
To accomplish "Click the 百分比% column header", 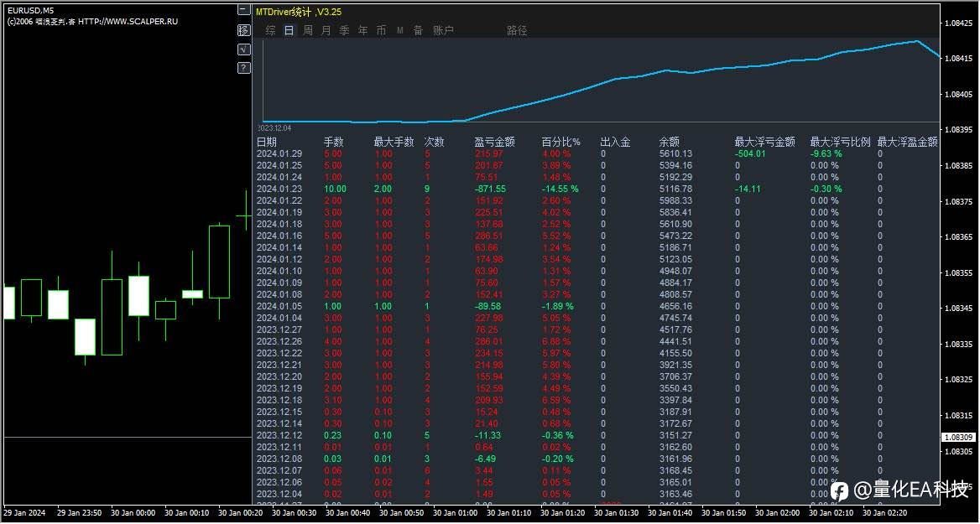I will [560, 142].
